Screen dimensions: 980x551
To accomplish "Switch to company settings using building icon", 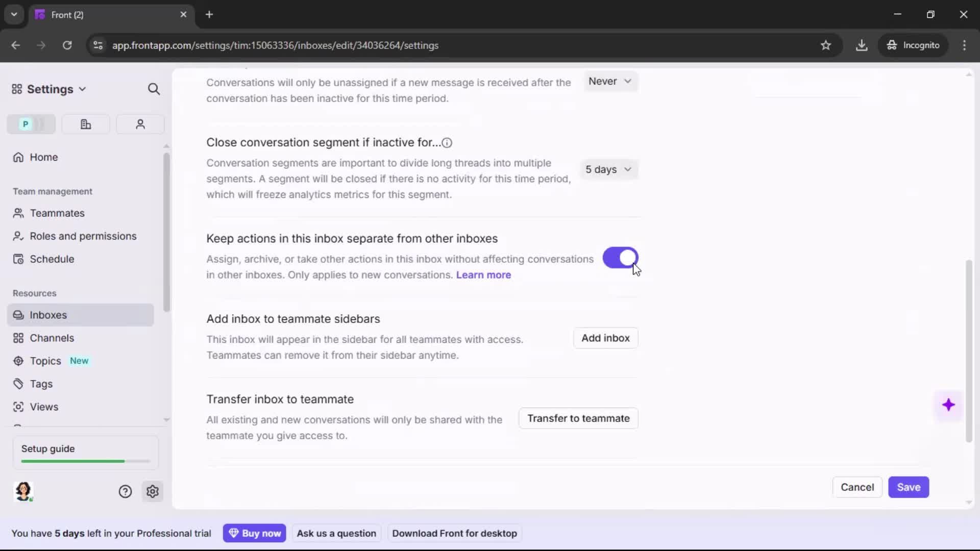I will 85,124.
